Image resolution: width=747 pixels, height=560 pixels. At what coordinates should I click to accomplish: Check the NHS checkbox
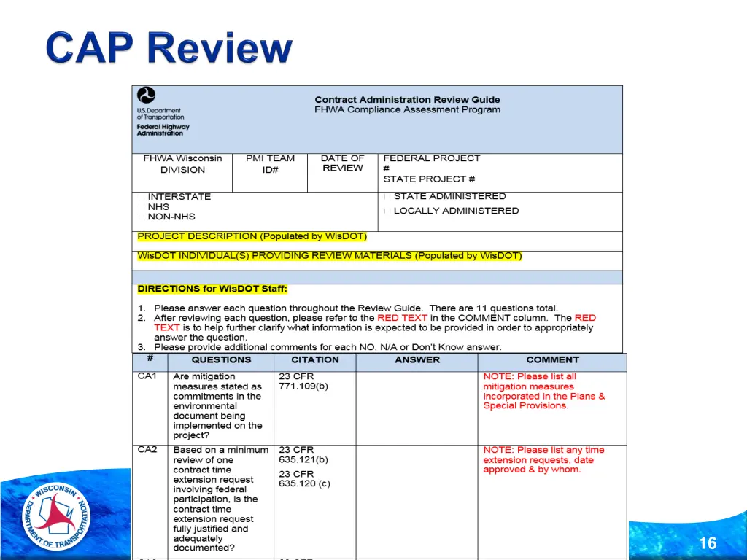(x=142, y=207)
